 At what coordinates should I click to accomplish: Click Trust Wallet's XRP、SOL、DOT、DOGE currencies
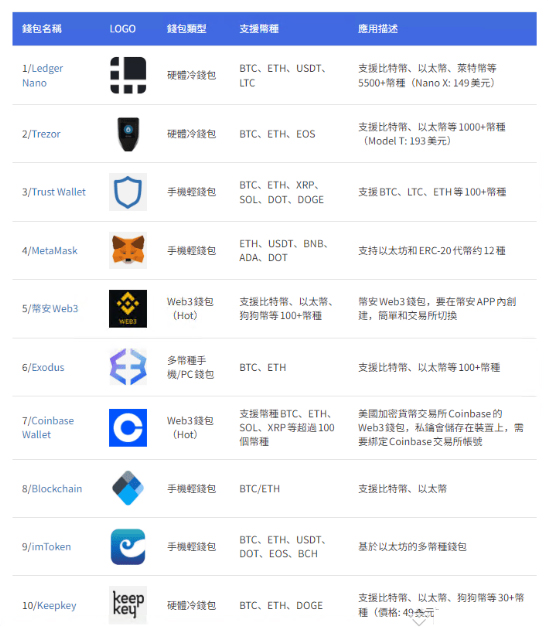[282, 192]
